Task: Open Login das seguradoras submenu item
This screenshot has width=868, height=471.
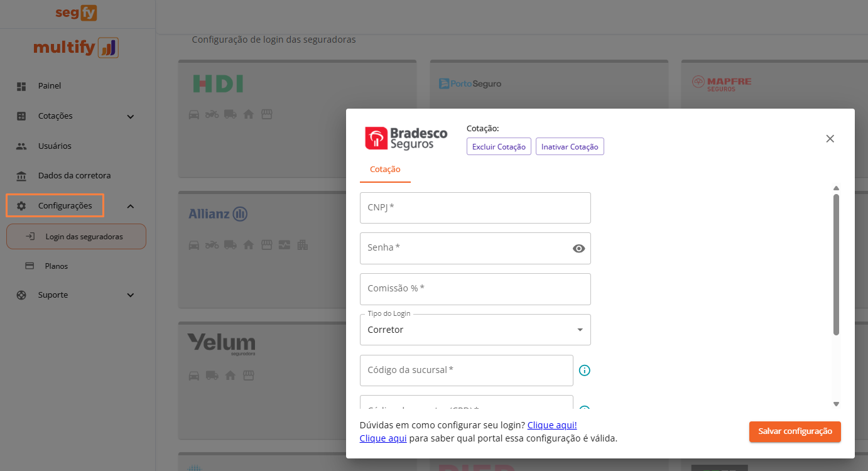Action: click(x=76, y=237)
